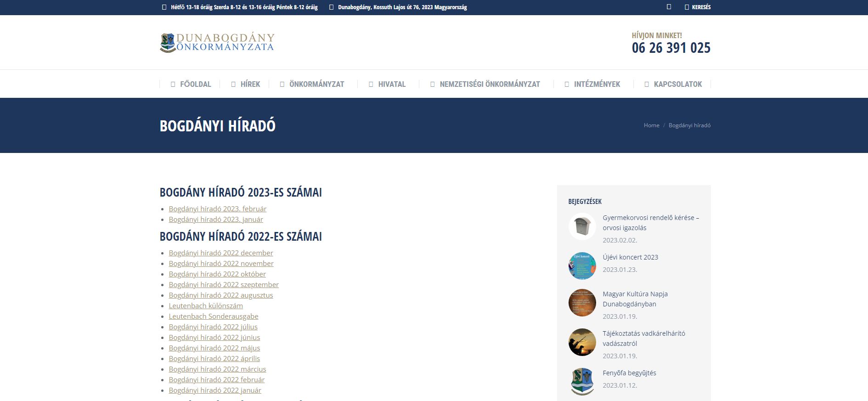Click the mailbox thumbnail for Gyermekorvosi rendelő
The image size is (868, 401).
click(x=582, y=226)
